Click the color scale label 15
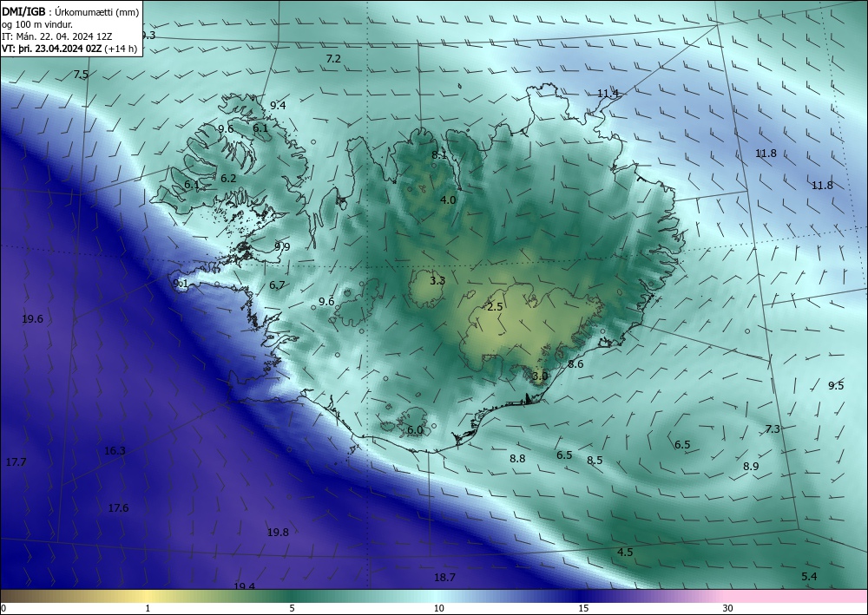This screenshot has width=868, height=615. pos(583,608)
